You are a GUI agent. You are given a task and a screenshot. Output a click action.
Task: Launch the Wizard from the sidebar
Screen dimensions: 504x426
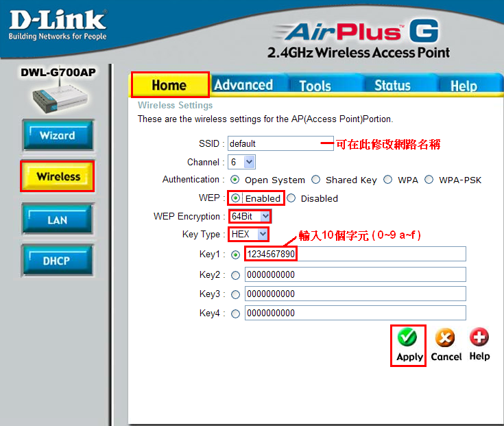tap(58, 135)
